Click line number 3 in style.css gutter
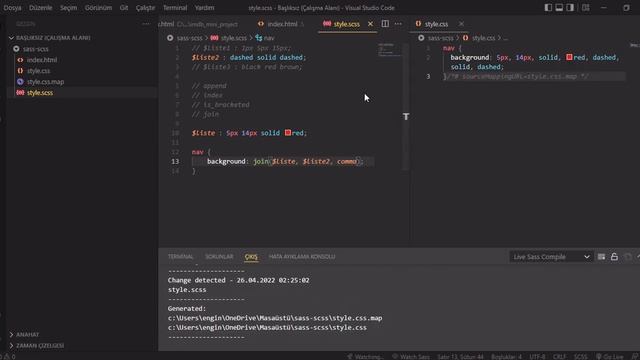Image resolution: width=640 pixels, height=360 pixels. tap(428, 76)
